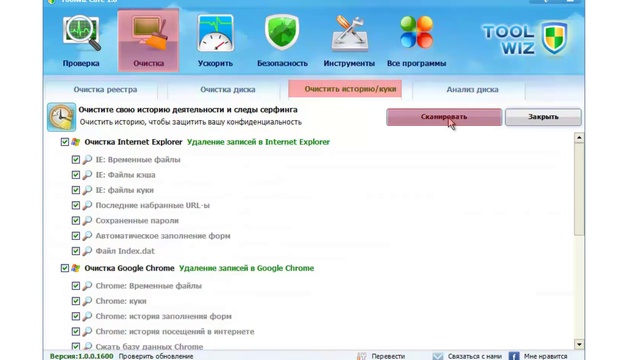Uncheck Сохраненные пароли checkbox
This screenshot has height=360, width=640.
[x=76, y=220]
